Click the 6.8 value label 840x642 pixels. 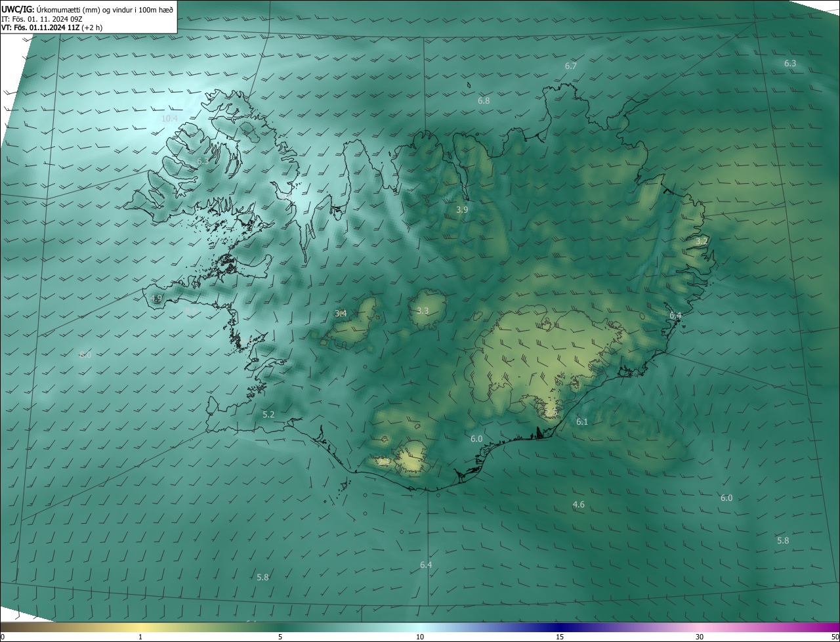point(484,100)
